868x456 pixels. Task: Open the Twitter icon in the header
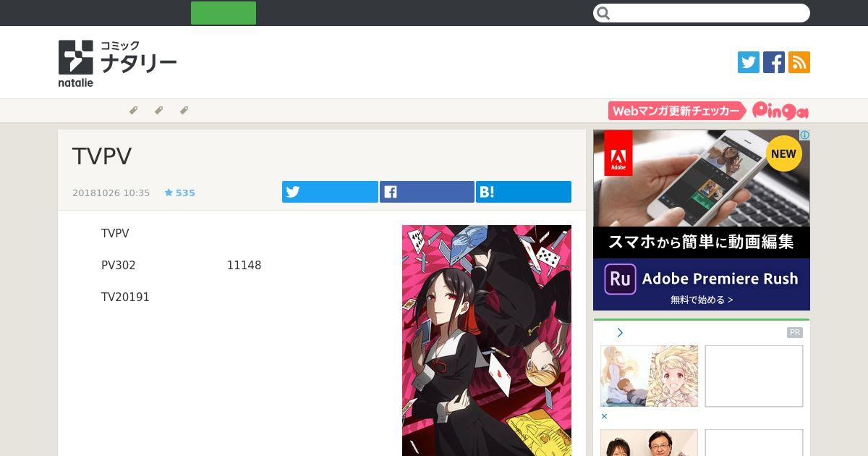tap(749, 62)
